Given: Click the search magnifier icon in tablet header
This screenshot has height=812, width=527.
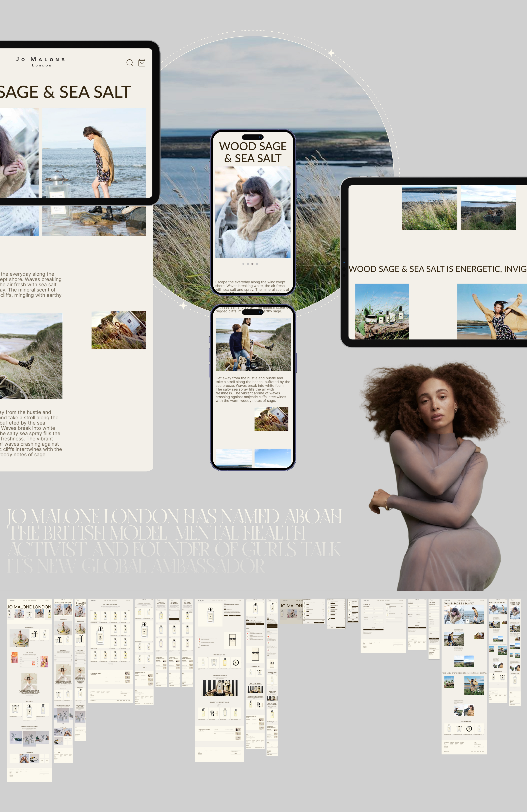Looking at the screenshot, I should tap(130, 63).
